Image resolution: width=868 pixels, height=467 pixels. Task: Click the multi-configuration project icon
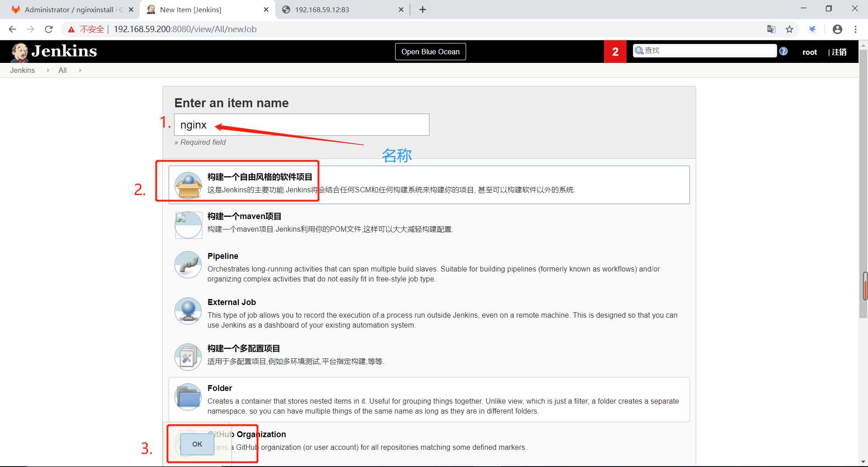tap(188, 357)
